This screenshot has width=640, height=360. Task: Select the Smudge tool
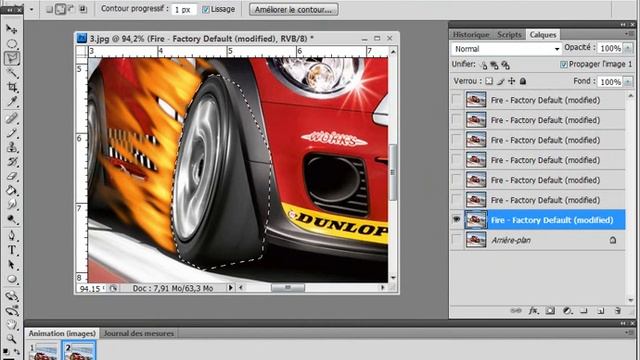pyautogui.click(x=11, y=204)
